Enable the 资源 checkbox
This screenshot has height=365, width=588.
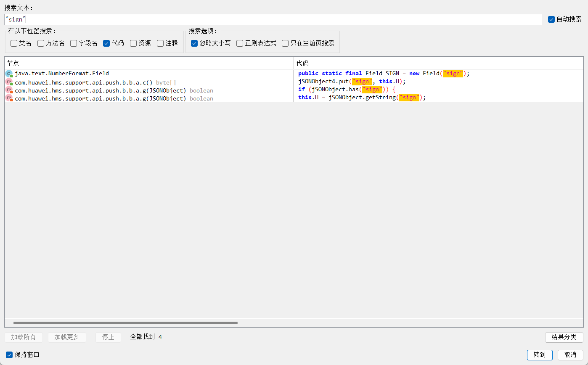133,43
